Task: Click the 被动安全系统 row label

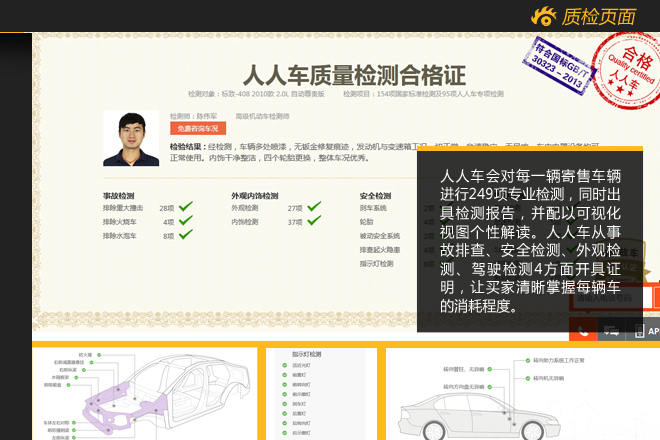Action: [380, 236]
